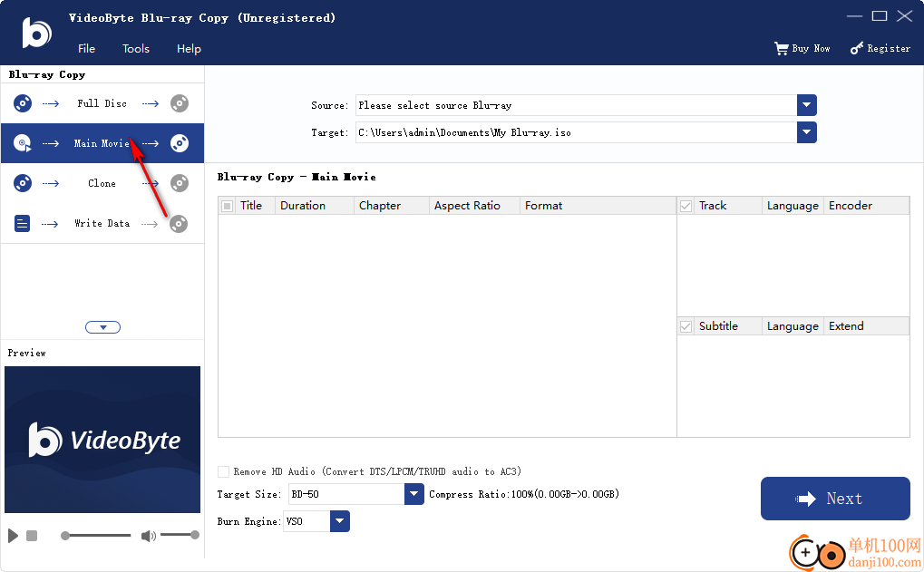Open the Tools menu

pos(135,49)
